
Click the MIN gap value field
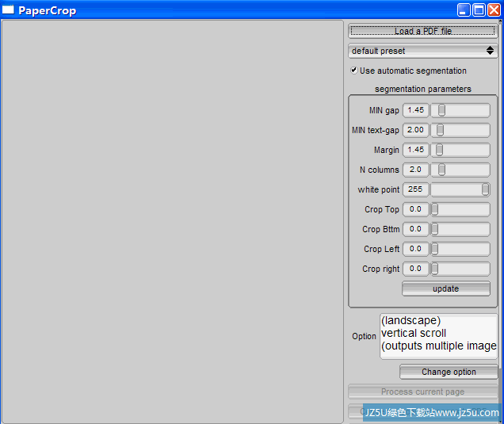pos(415,110)
